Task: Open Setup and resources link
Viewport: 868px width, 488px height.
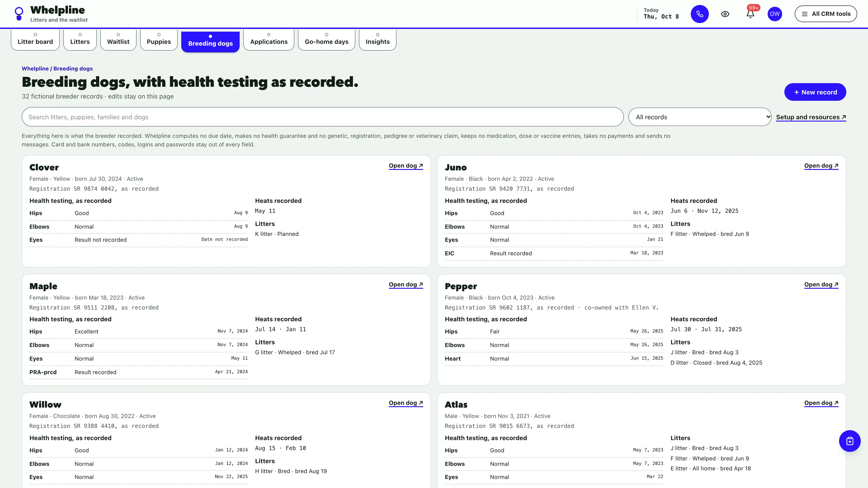Action: (811, 117)
